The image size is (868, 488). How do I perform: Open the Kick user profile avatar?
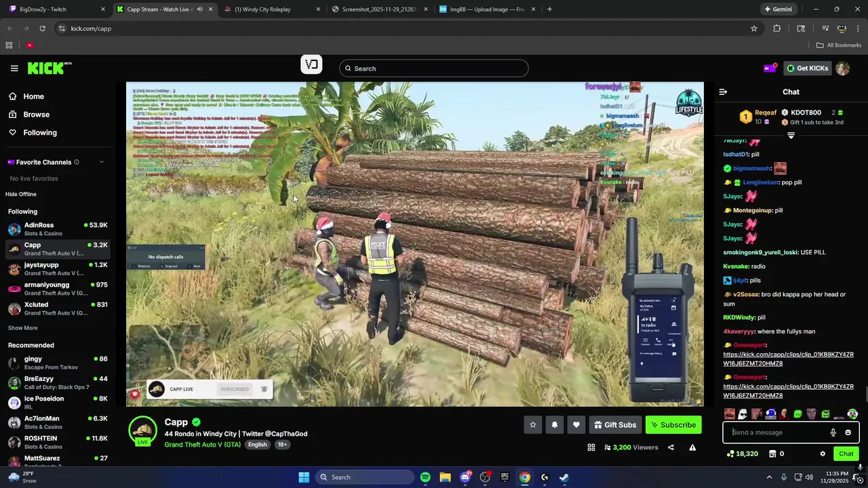tap(842, 68)
